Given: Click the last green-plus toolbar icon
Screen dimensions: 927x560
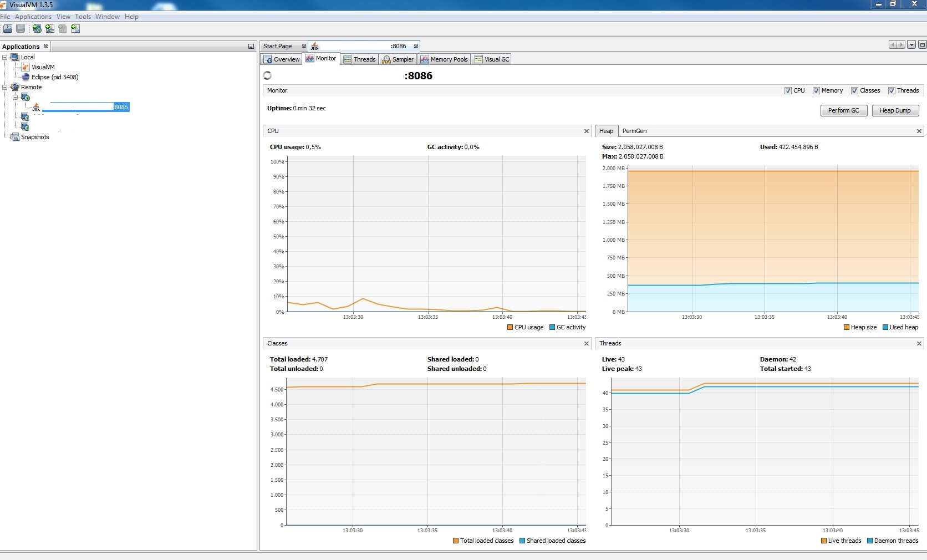Looking at the screenshot, I should (75, 29).
